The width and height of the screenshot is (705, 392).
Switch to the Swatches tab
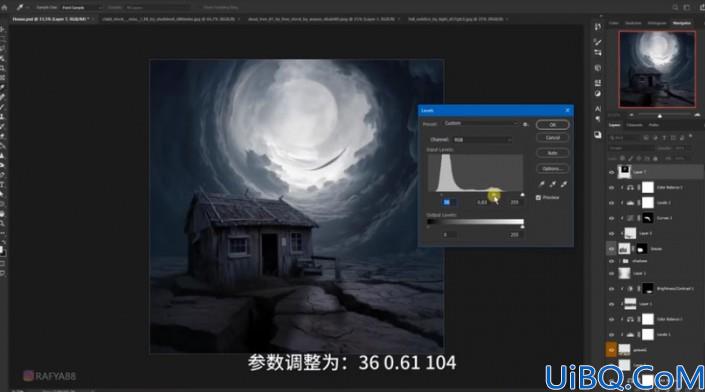(x=633, y=23)
